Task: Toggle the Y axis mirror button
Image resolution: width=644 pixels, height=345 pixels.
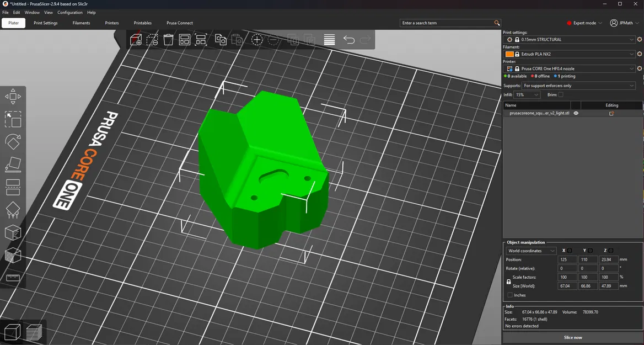Action: click(x=590, y=251)
